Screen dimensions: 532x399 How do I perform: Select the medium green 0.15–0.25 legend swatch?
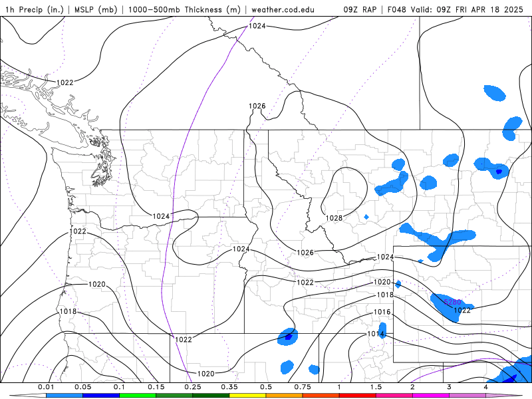(x=174, y=396)
